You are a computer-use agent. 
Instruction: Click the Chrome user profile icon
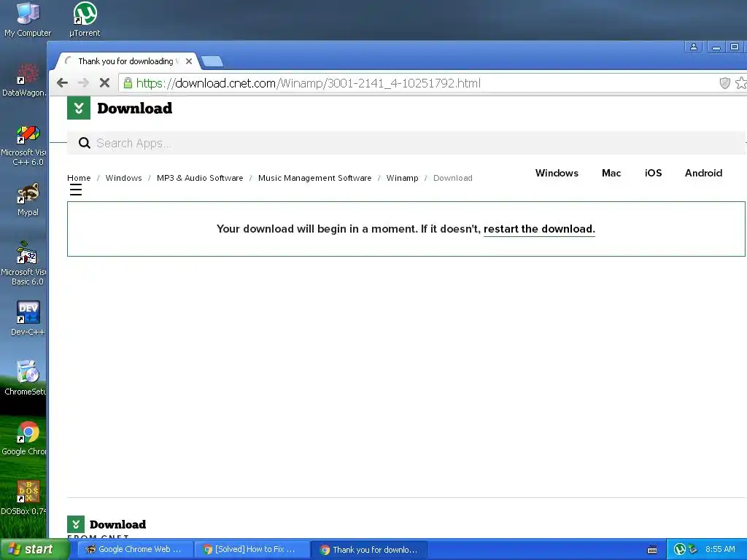(693, 47)
